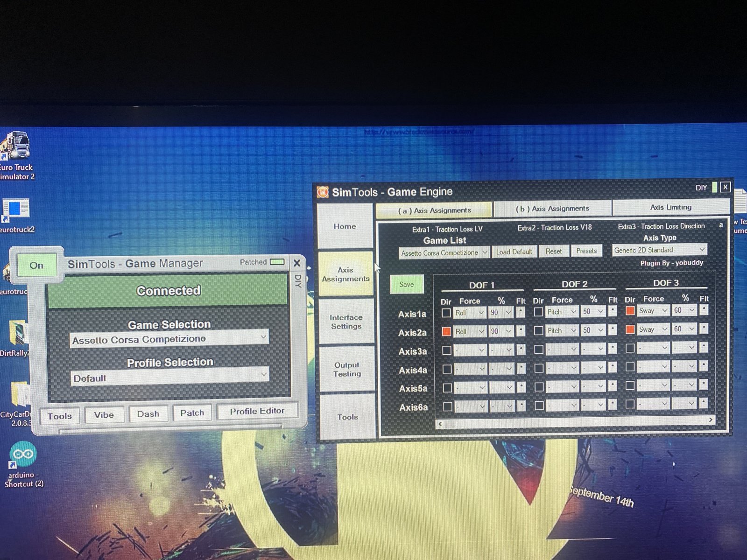The image size is (747, 560).
Task: Open the Output Testing side tab
Action: [347, 369]
